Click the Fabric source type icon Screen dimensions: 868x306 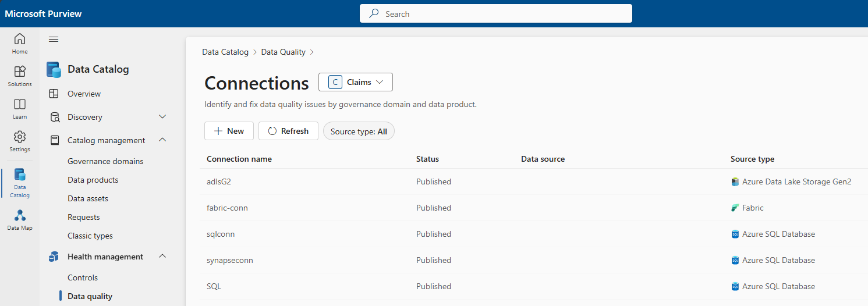(735, 208)
